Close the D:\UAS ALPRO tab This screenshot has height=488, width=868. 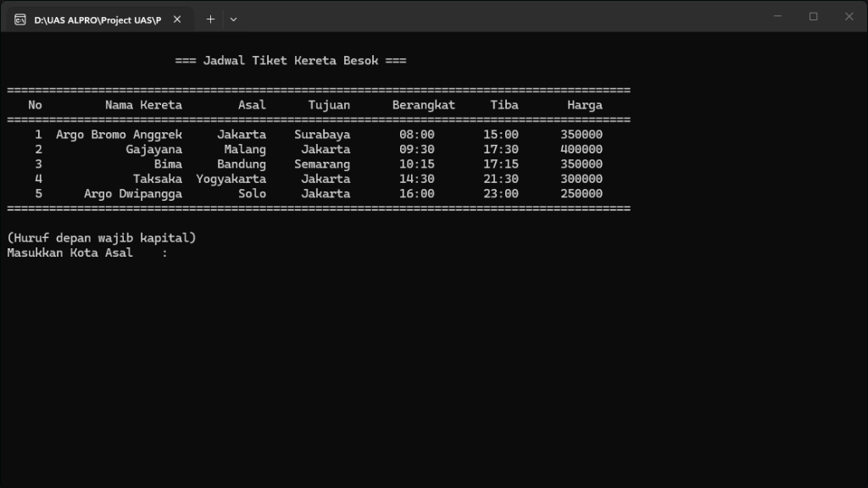(x=177, y=19)
